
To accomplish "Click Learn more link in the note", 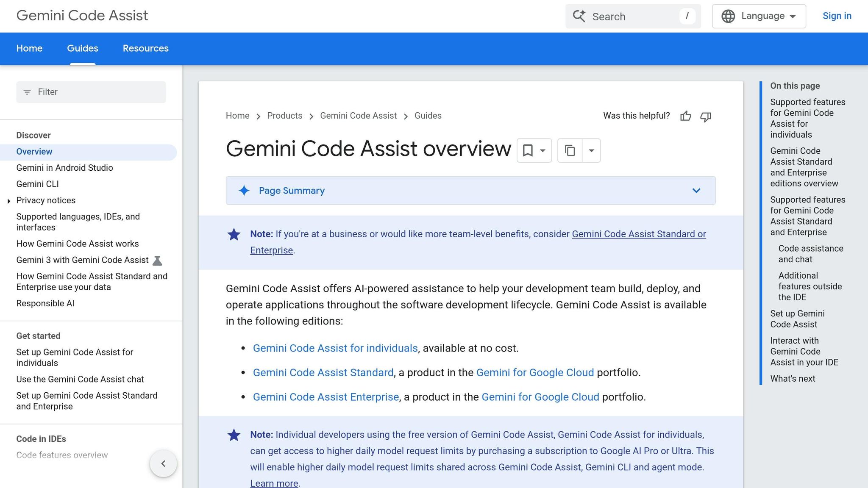I will (x=274, y=483).
